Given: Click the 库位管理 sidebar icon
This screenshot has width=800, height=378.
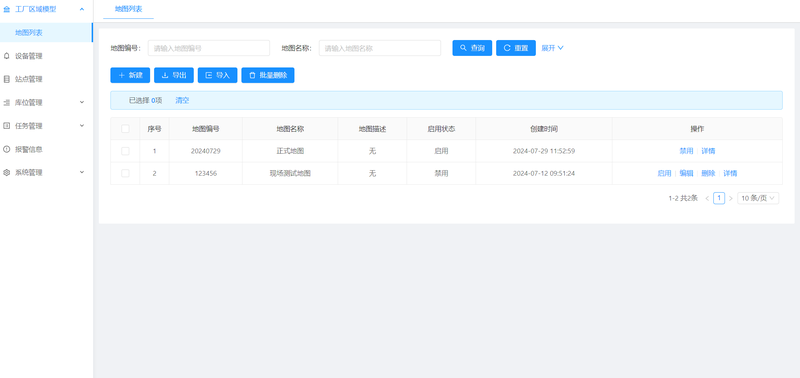Looking at the screenshot, I should tap(7, 103).
